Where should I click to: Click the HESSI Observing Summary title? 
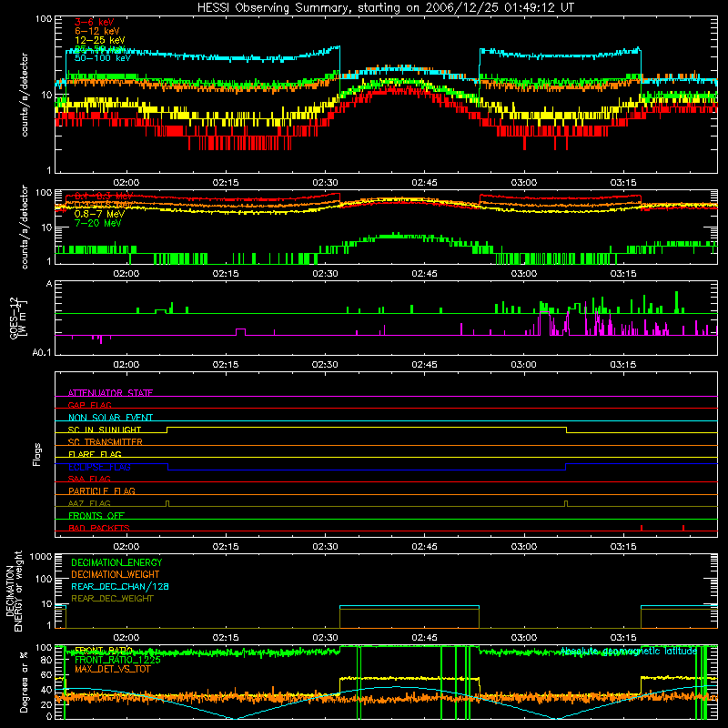(x=385, y=8)
